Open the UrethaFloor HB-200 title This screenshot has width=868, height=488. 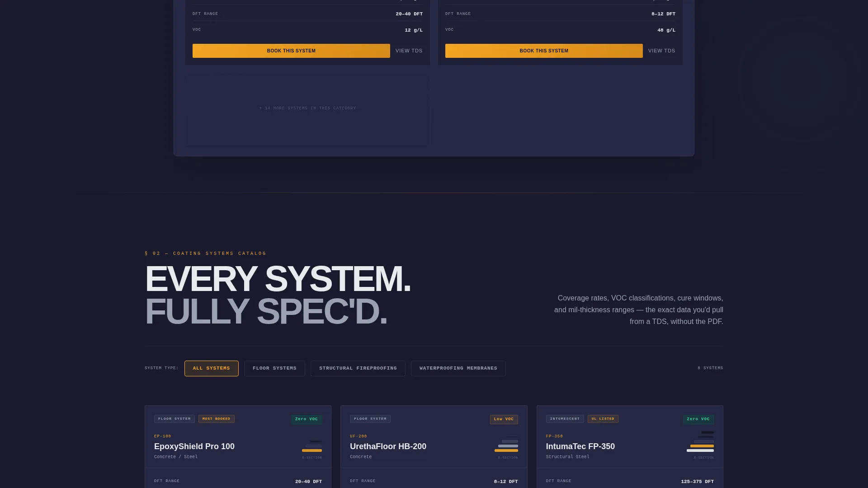[388, 446]
